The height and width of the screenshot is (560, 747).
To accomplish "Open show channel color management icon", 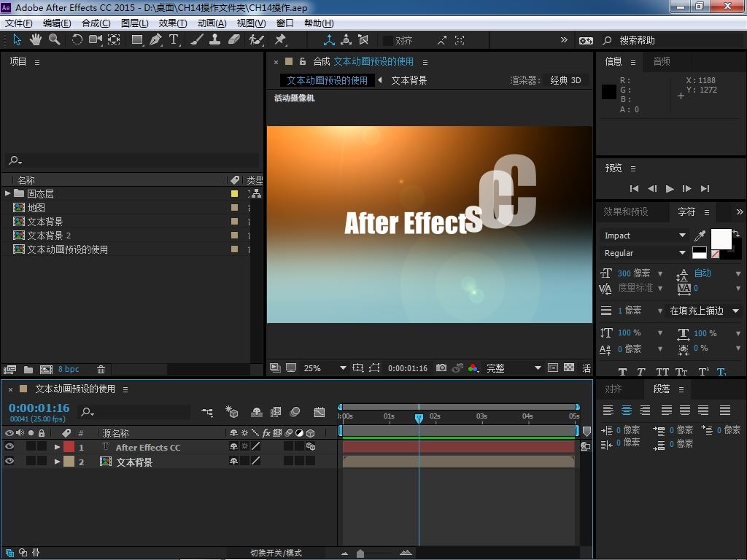I will tap(473, 367).
